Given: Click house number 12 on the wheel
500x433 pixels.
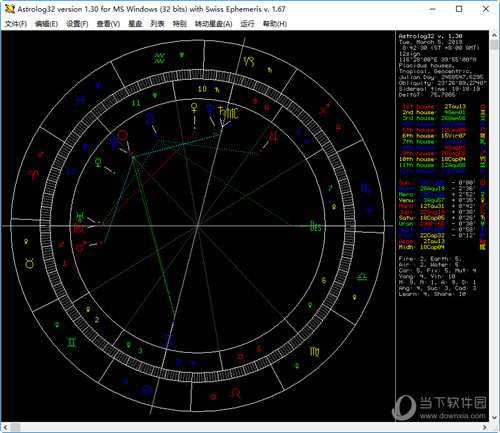Looking at the screenshot, I should [71, 171].
